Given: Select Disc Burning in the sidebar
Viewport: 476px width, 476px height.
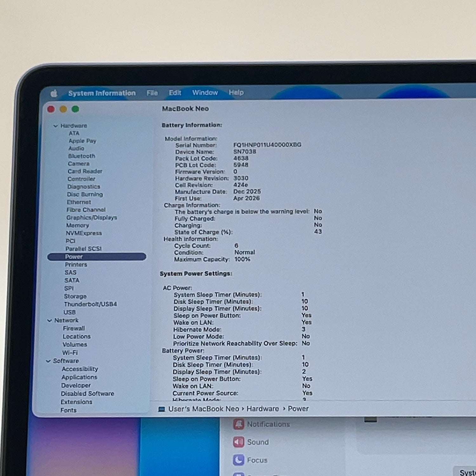Looking at the screenshot, I should coord(85,194).
